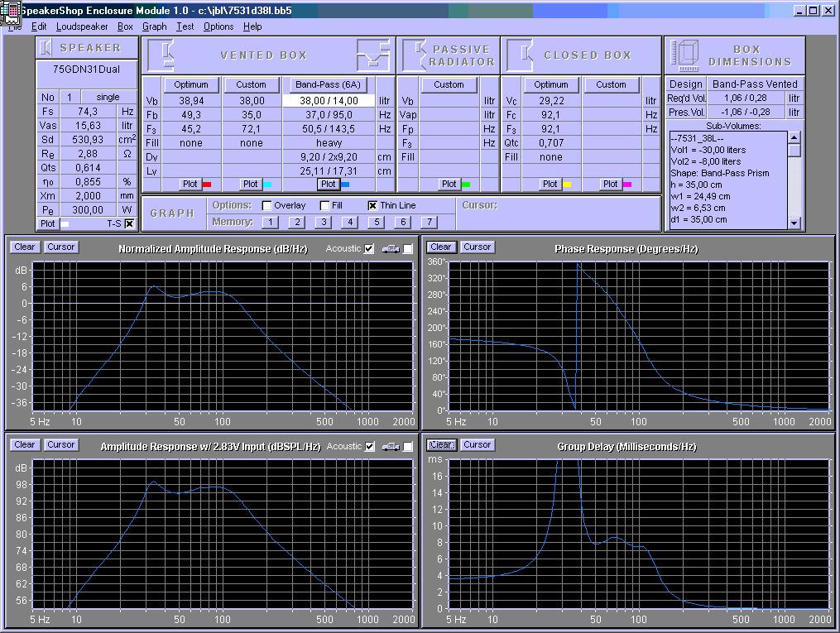Image resolution: width=840 pixels, height=633 pixels.
Task: Click the application icon in title bar
Action: point(10,12)
